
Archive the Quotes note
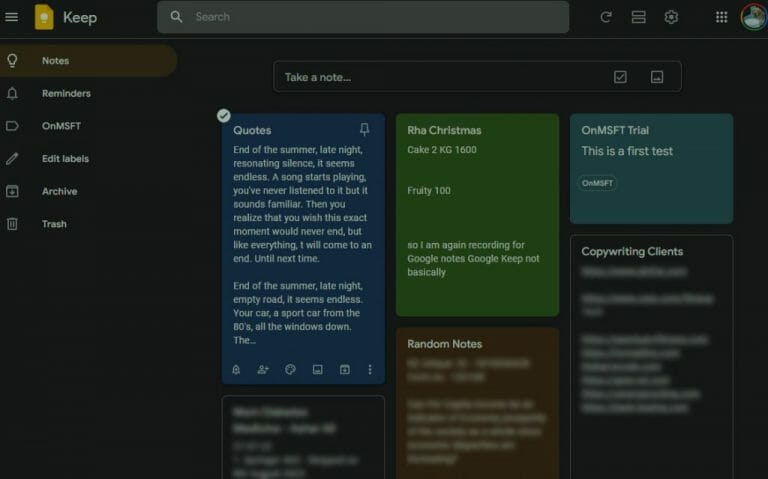click(x=345, y=369)
